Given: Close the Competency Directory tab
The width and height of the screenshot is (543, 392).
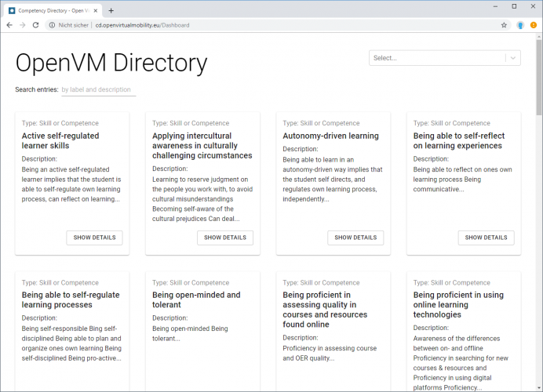Looking at the screenshot, I should [x=96, y=11].
